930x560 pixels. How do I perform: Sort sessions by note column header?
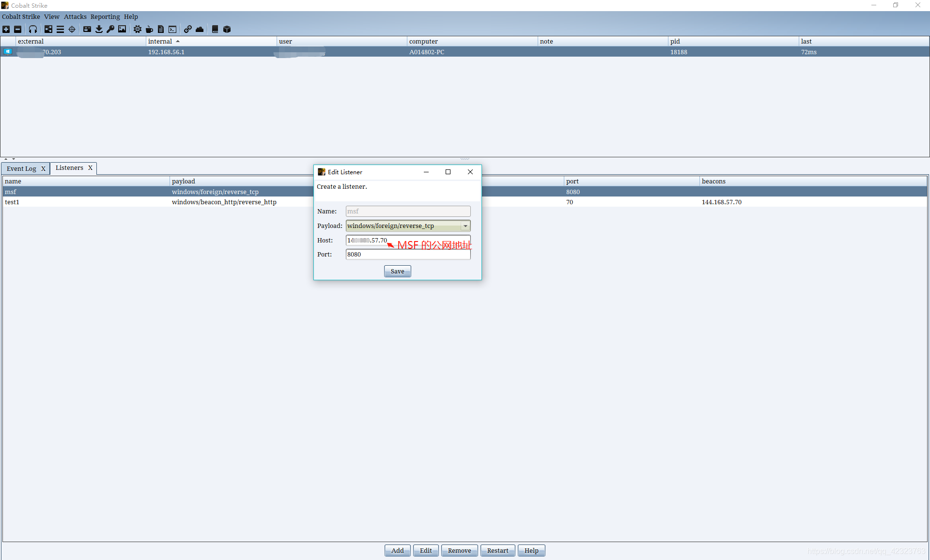point(603,42)
